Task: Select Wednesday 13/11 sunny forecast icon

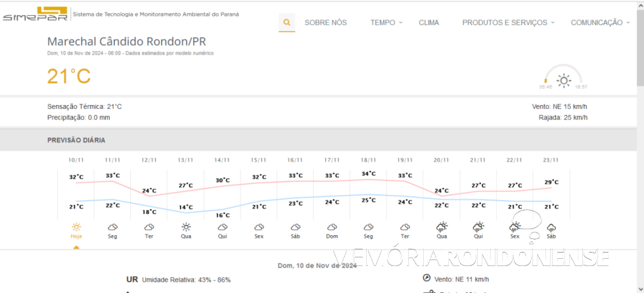Action: (186, 227)
